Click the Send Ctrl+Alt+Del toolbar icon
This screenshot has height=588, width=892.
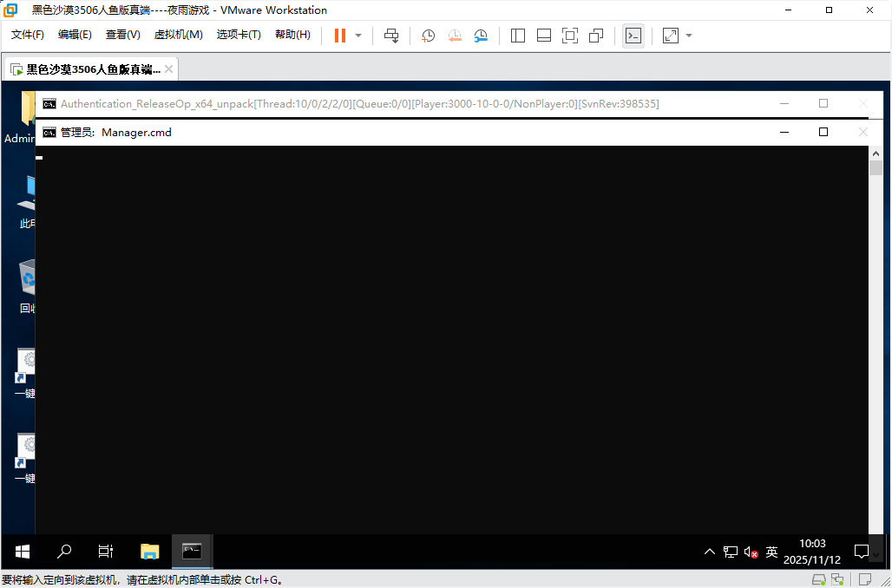(391, 36)
